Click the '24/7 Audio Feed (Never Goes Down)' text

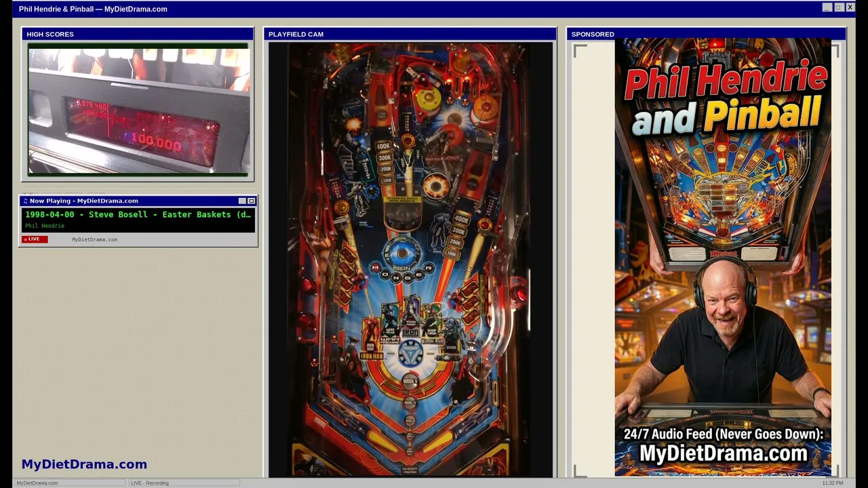(723, 434)
